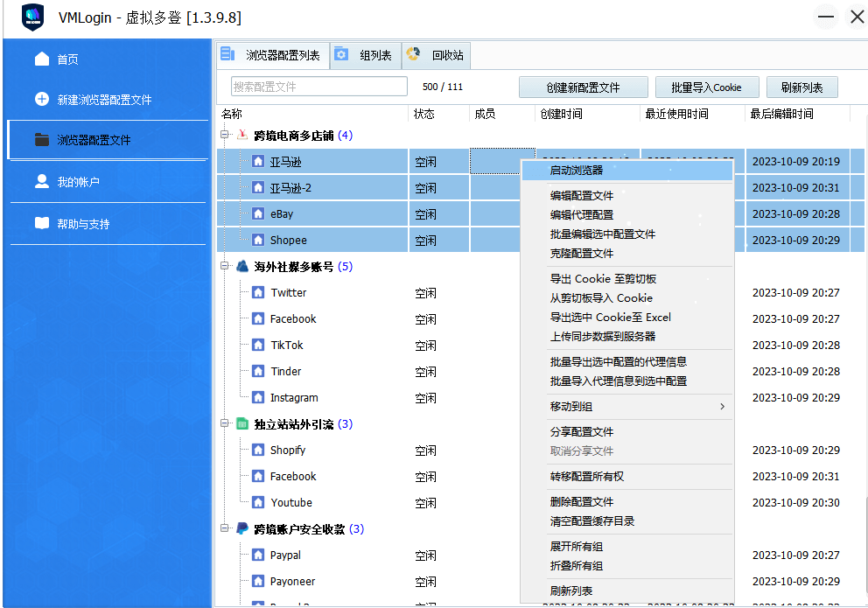Screen dimensions: 868x608
Task: Click the 跨境电商多店铺 group icon
Action: click(x=241, y=135)
